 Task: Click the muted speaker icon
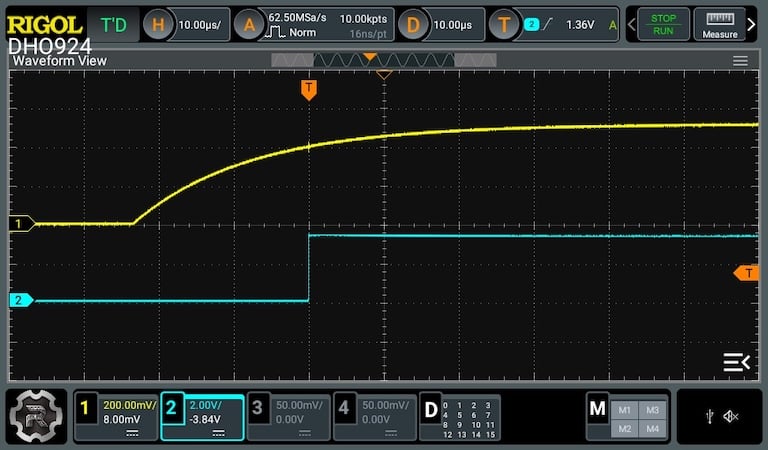coord(731,417)
